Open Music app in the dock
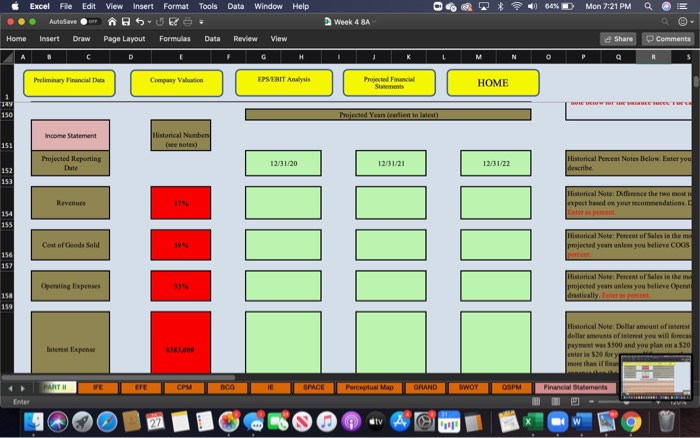The image size is (700, 438). click(x=326, y=421)
